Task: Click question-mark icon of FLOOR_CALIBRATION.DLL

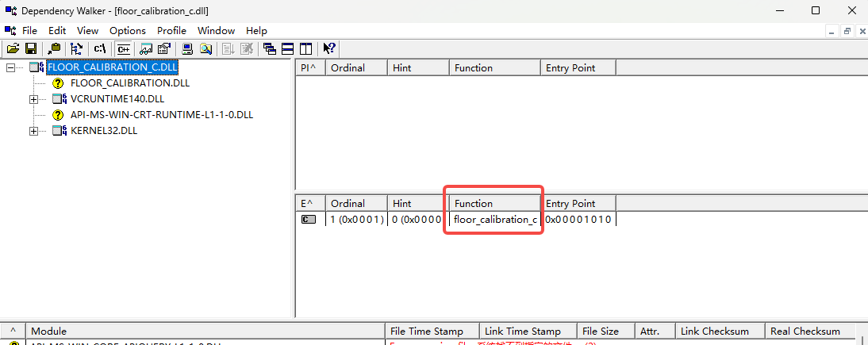Action: 58,83
